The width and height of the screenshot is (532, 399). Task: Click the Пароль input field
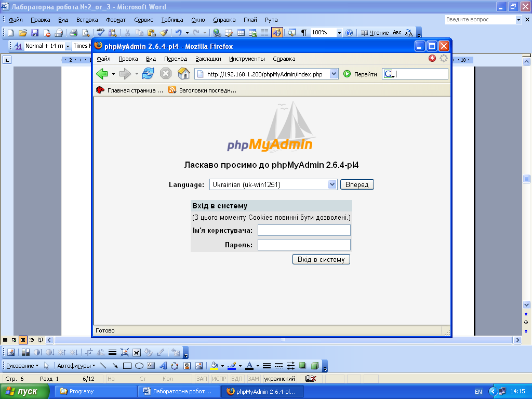click(304, 245)
